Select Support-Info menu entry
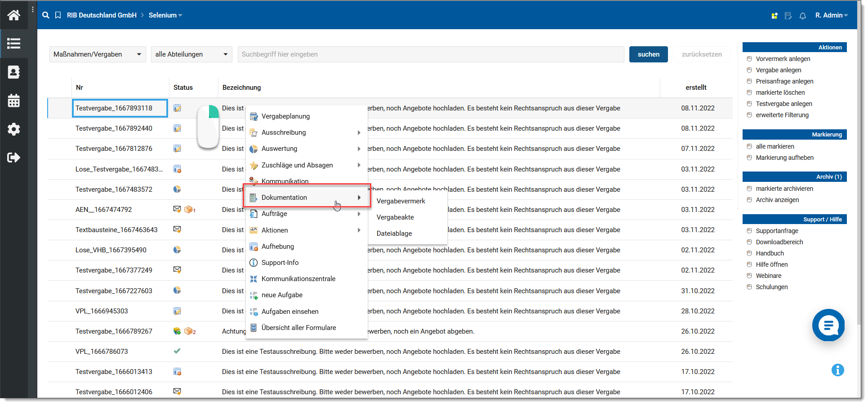This screenshot has width=868, height=405. pyautogui.click(x=306, y=263)
